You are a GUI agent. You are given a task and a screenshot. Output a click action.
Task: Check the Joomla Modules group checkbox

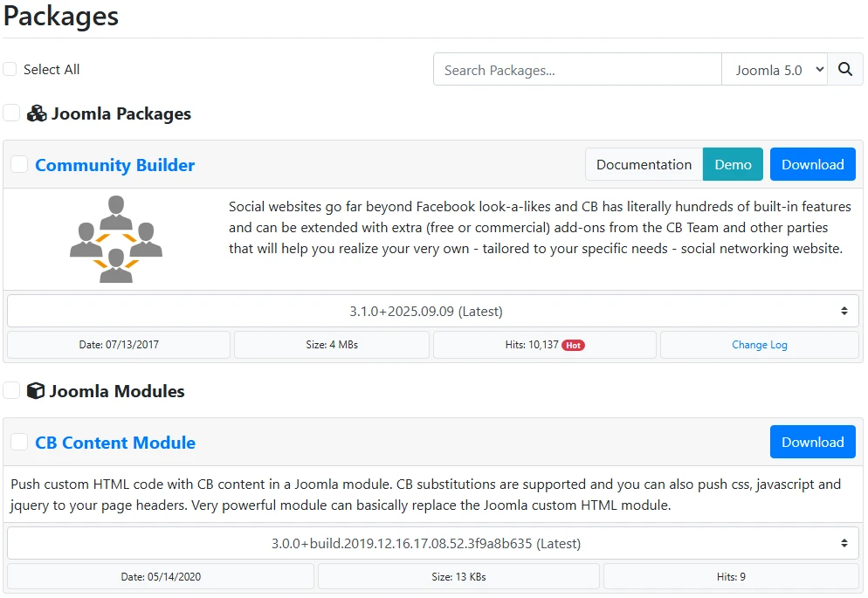pyautogui.click(x=11, y=390)
